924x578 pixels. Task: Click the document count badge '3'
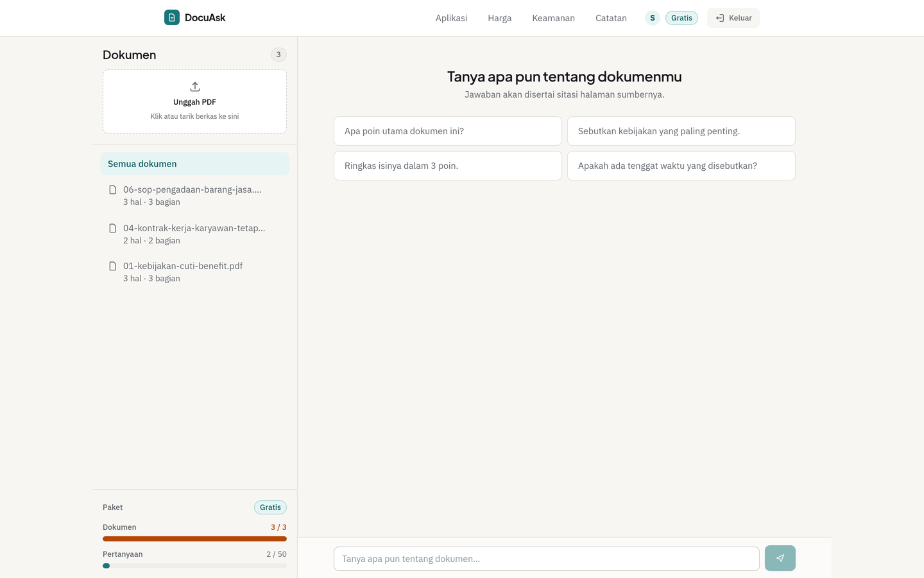278,55
